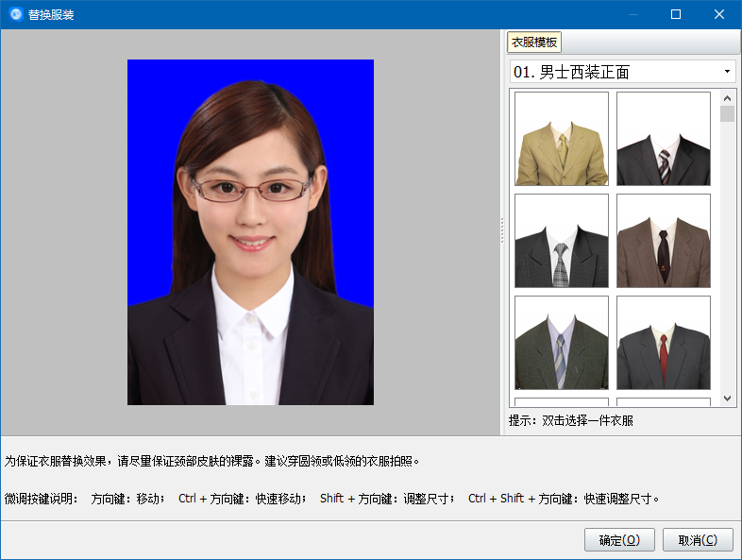Maximize the 替换服装 window

click(676, 15)
